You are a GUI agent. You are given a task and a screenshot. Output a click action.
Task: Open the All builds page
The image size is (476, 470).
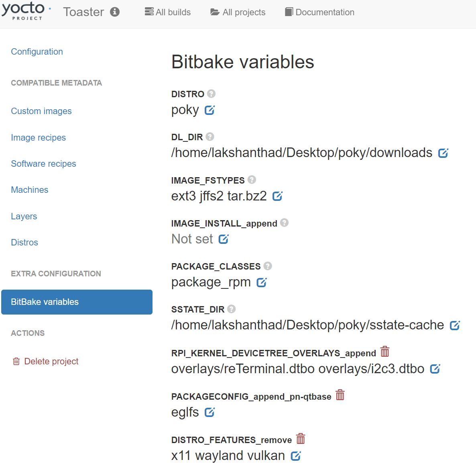[167, 12]
